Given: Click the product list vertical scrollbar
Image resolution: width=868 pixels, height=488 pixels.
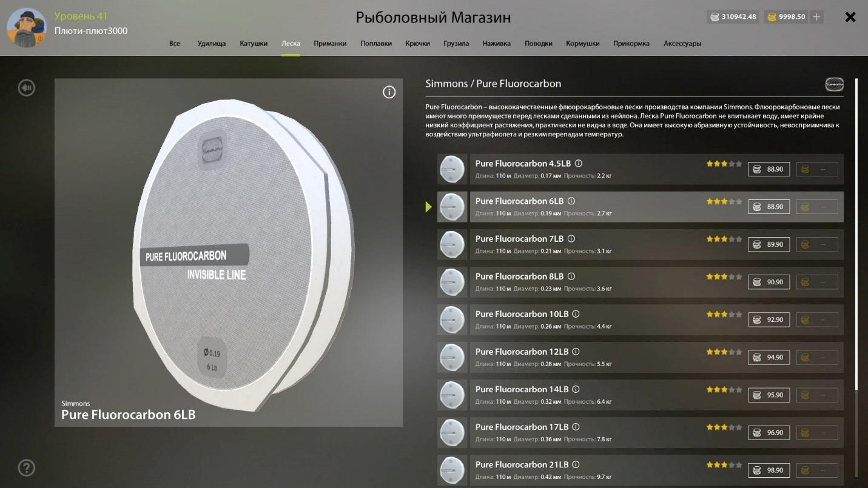Looking at the screenshot, I should click(x=856, y=242).
